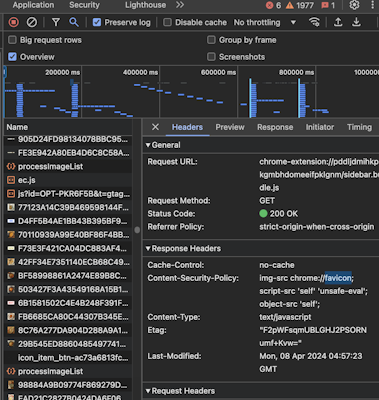The height and width of the screenshot is (400, 379).
Task: Close the request details pane
Action: pos(155,127)
